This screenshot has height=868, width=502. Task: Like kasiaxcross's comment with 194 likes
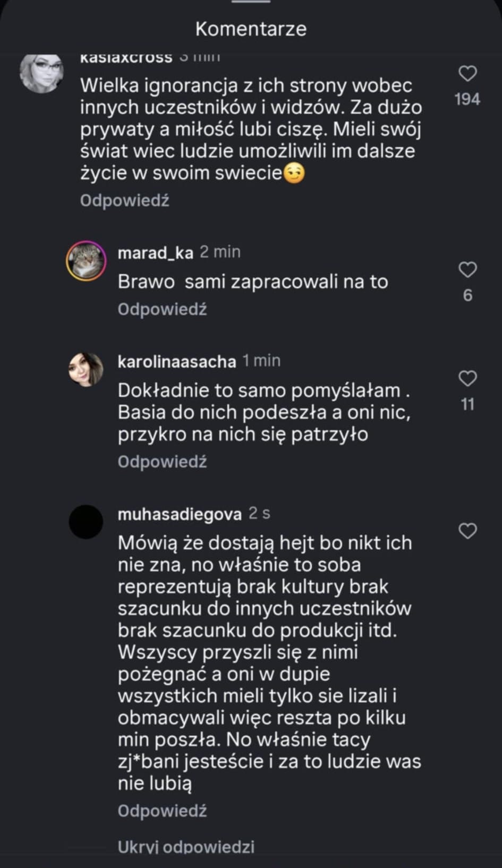click(467, 74)
